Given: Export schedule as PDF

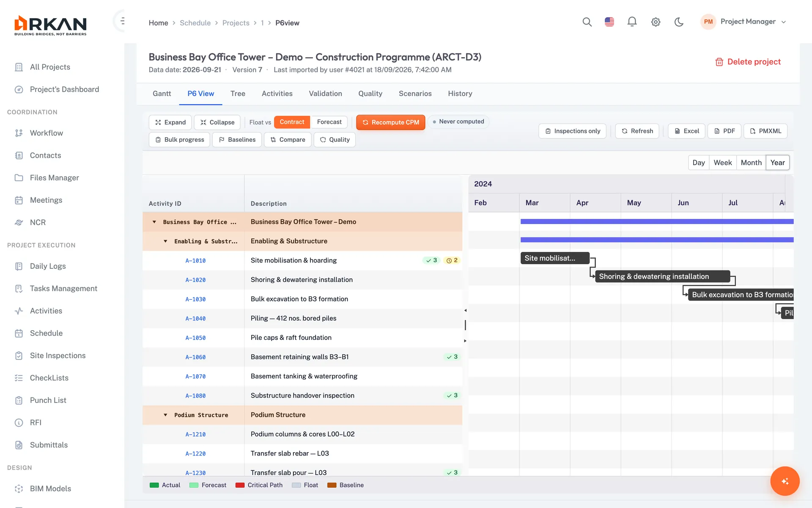Looking at the screenshot, I should [724, 131].
